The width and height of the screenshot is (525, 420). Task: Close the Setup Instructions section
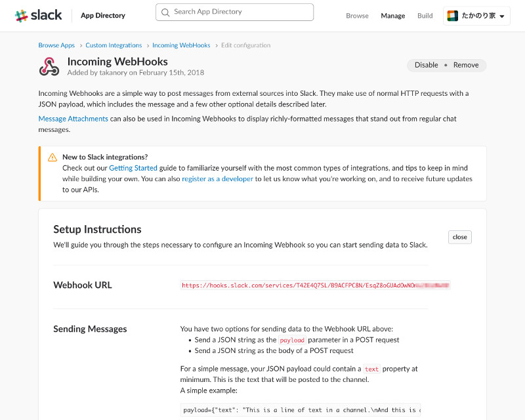pos(460,237)
